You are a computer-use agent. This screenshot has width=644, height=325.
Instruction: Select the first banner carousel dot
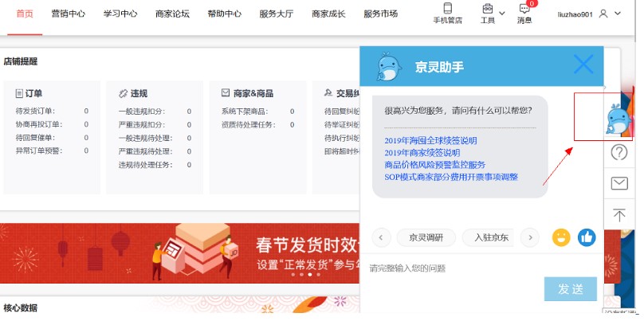click(x=293, y=275)
